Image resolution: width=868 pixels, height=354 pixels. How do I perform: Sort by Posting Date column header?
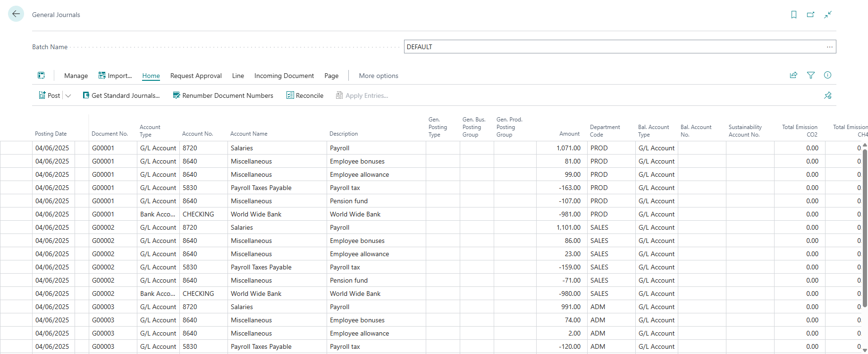(51, 134)
